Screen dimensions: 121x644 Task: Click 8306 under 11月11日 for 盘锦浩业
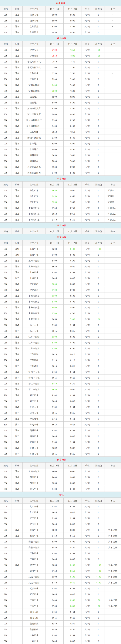54,27
